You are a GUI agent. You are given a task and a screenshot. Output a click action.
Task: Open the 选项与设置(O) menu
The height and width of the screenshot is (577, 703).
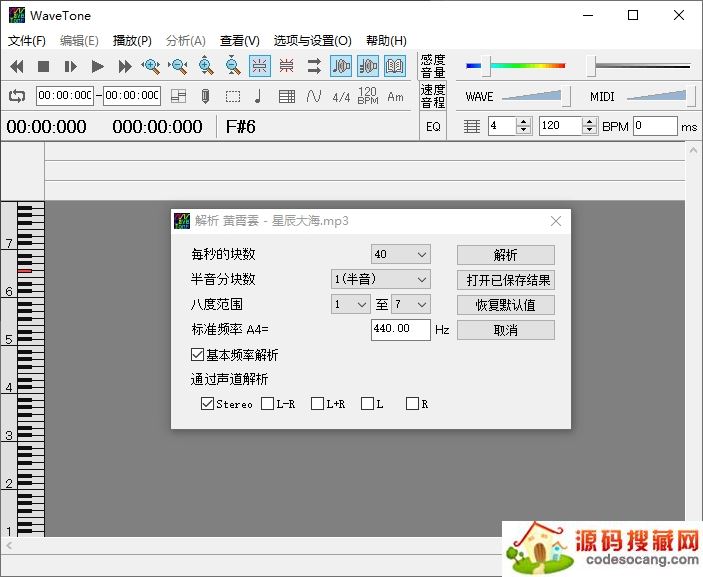[312, 41]
